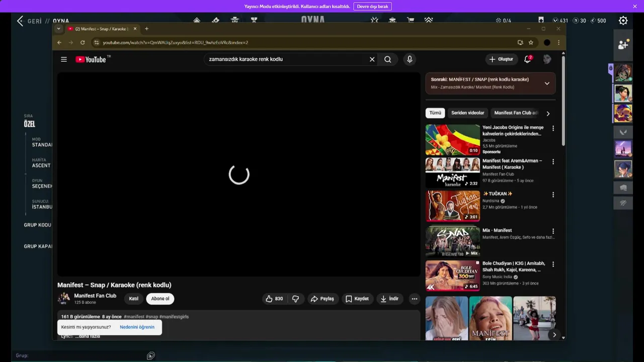Screen dimensions: 644x362
Task: Open the YouTube account avatar menu
Action: (547, 59)
